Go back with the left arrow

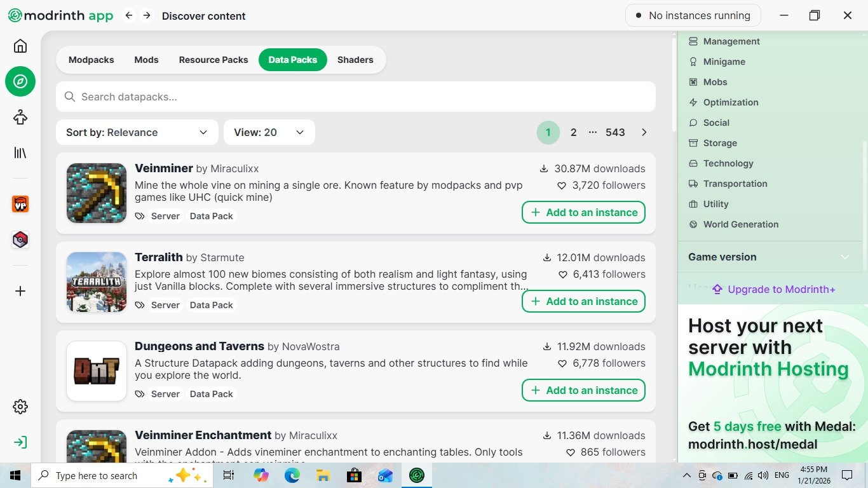(129, 15)
